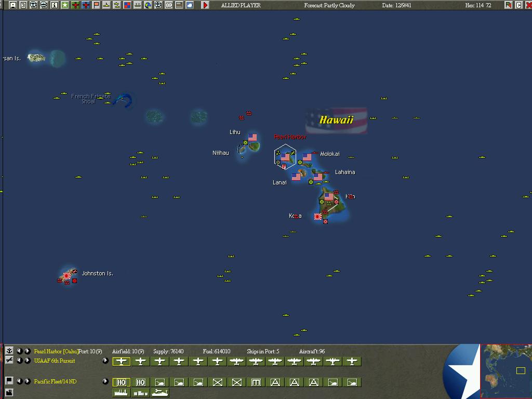Click the orange flag toolbar icon
Image resolution: width=532 pixels, height=399 pixels.
pos(96,5)
